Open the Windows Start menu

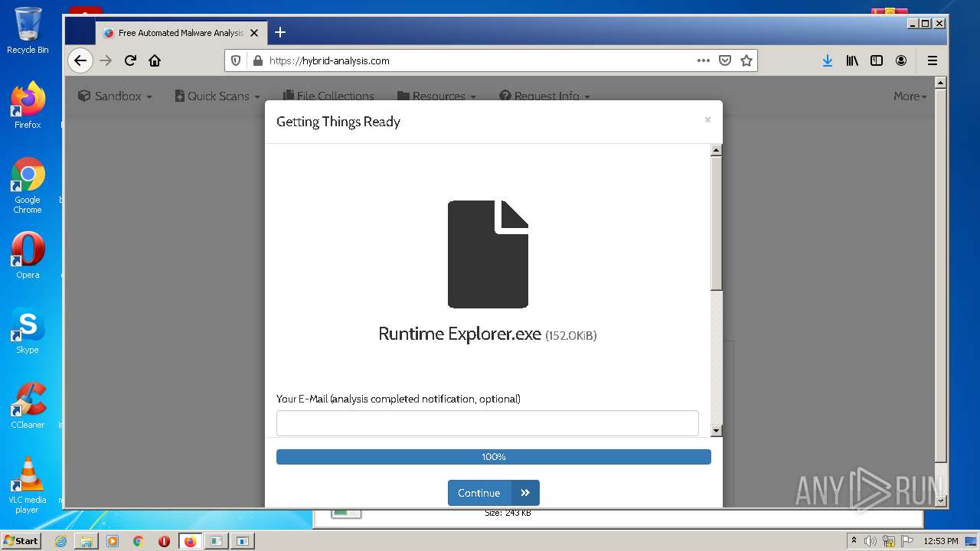pyautogui.click(x=21, y=540)
